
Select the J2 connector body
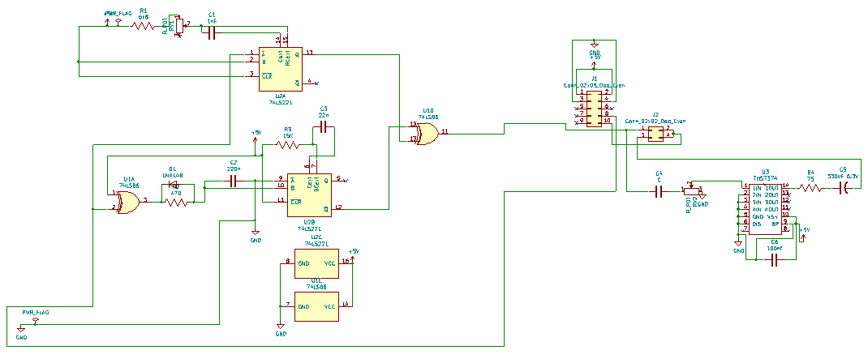(655, 134)
